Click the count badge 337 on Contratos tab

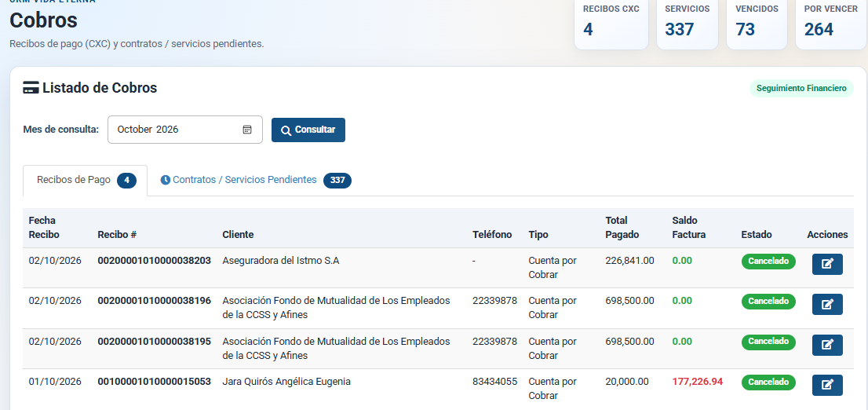coord(337,180)
